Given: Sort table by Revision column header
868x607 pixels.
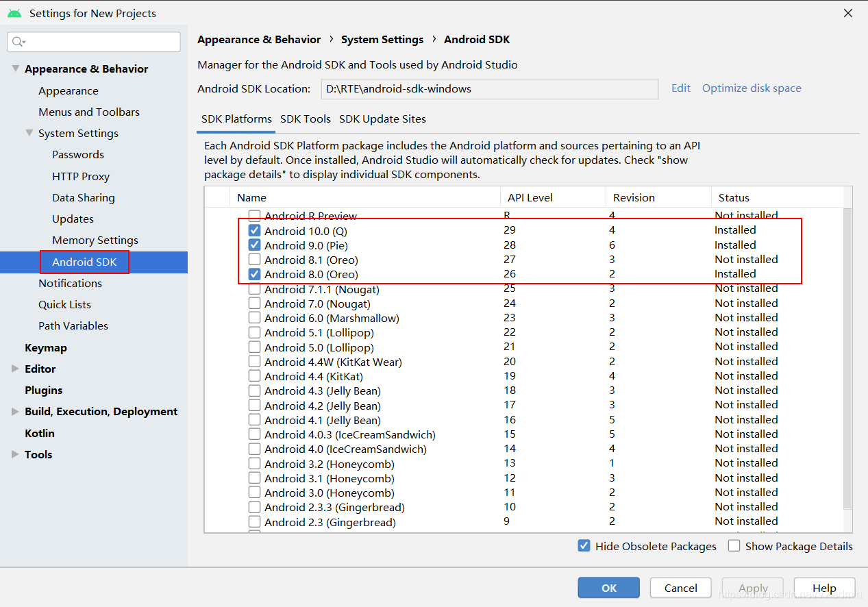Looking at the screenshot, I should pyautogui.click(x=658, y=197).
